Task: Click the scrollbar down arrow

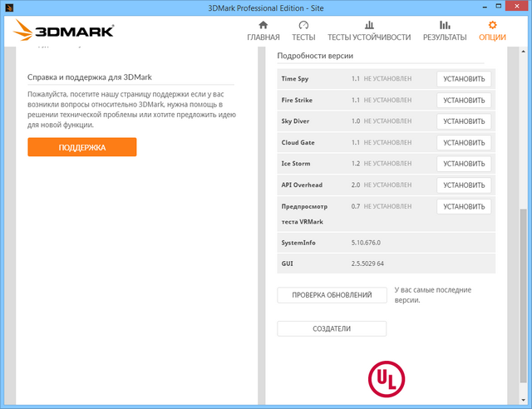Action: point(523,400)
